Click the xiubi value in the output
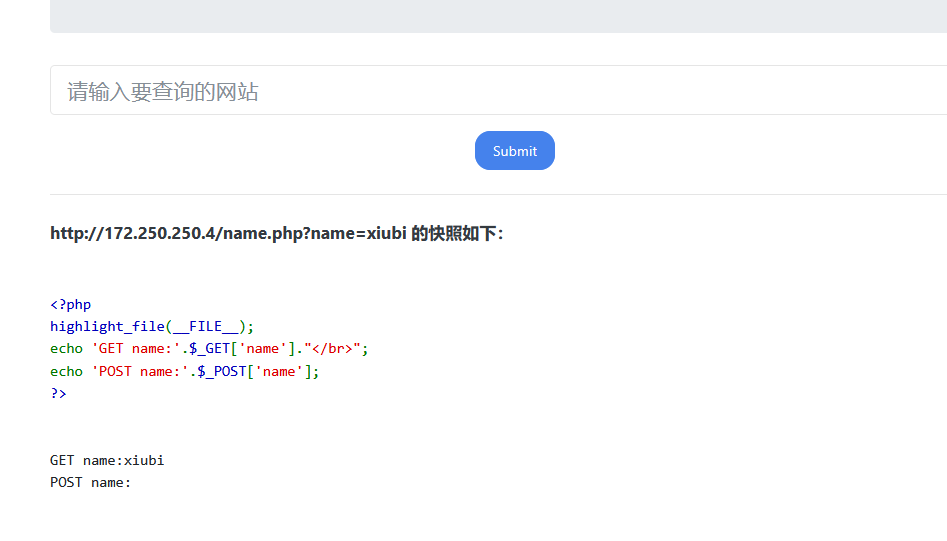 [144, 461]
